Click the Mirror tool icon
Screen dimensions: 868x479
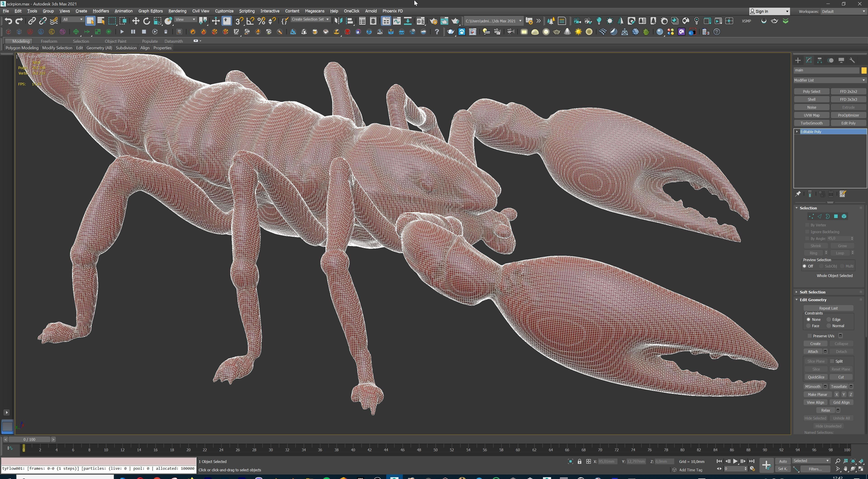point(338,21)
